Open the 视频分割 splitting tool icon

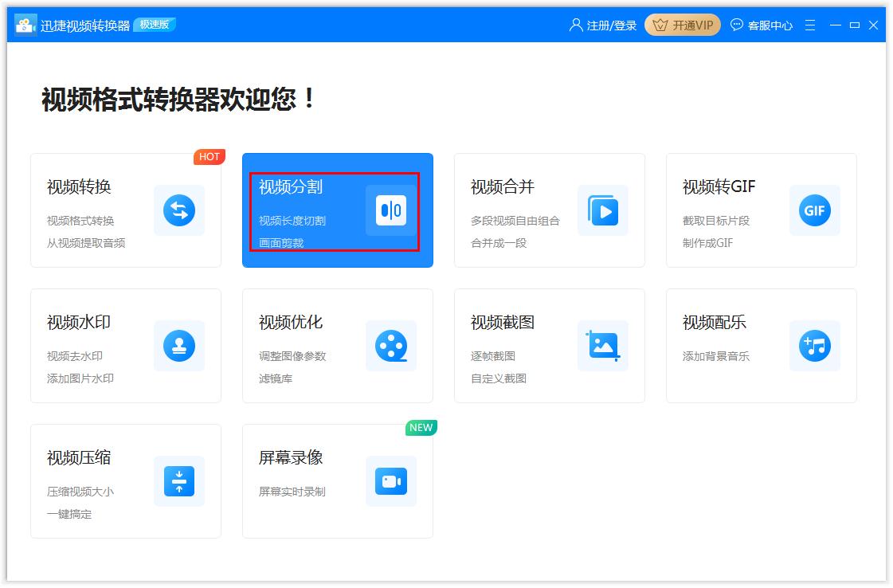[390, 210]
